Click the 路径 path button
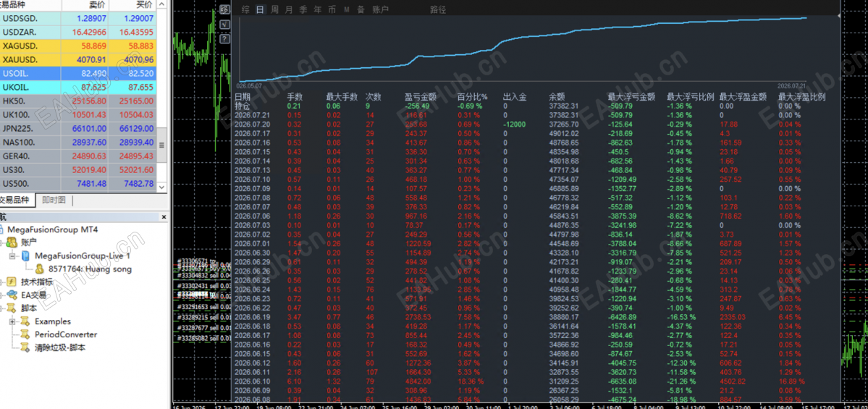 [x=438, y=10]
